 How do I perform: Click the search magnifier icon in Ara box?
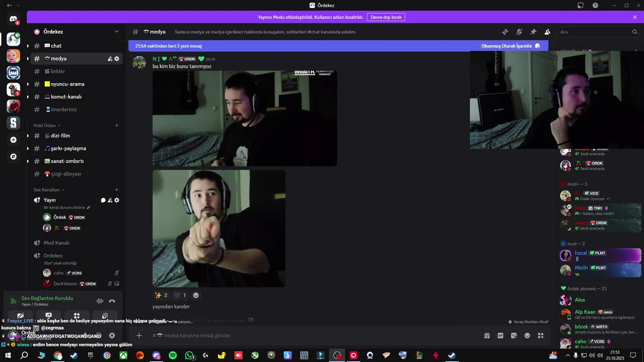coord(634,32)
